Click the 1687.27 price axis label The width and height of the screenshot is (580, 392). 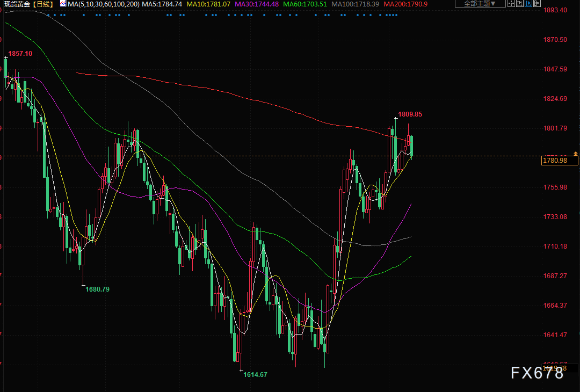point(555,276)
